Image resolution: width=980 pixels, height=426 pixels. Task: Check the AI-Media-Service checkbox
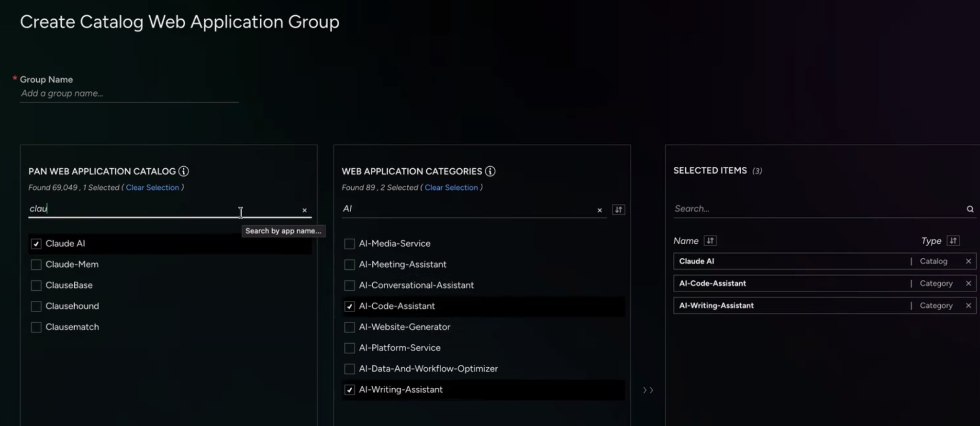349,244
